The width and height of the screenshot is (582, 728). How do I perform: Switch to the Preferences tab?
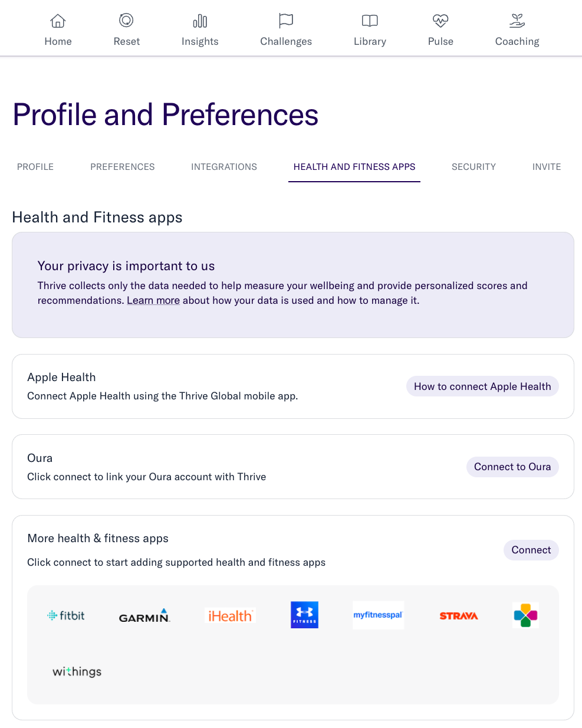point(123,167)
